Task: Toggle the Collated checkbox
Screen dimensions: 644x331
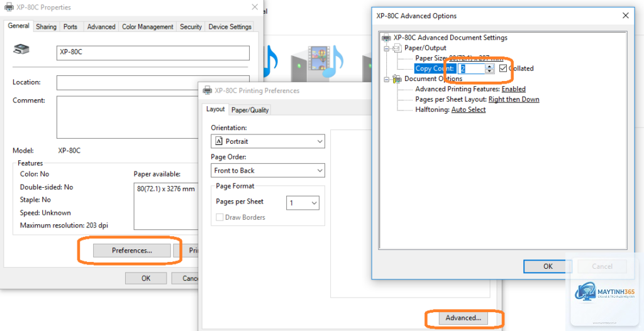Action: click(503, 68)
